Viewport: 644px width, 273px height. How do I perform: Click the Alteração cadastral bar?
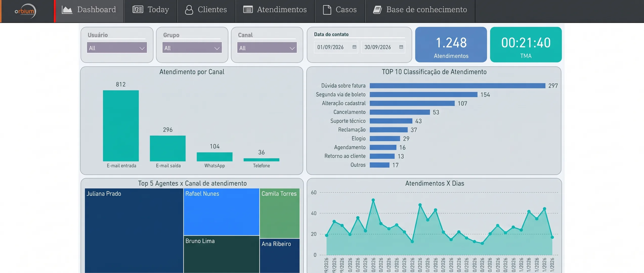click(412, 103)
